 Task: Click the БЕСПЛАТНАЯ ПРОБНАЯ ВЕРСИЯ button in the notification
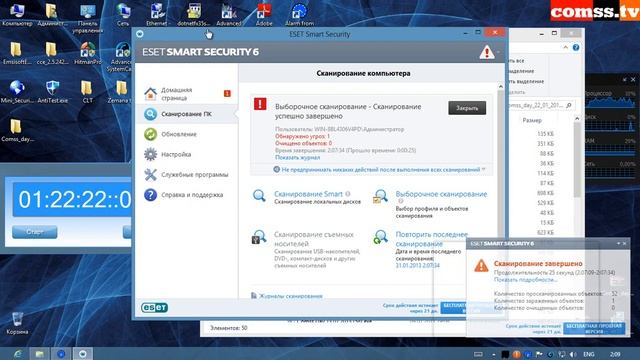[594, 329]
